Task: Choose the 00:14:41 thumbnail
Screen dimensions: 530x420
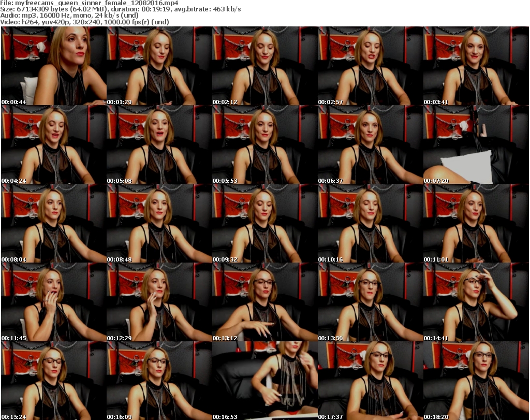Action: (476, 302)
